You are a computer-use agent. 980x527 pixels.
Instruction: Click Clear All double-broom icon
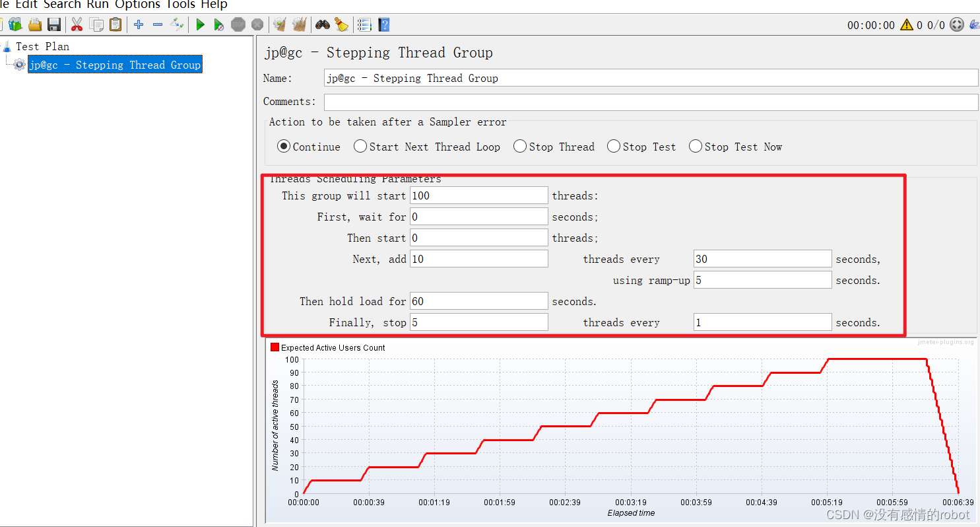click(x=300, y=24)
